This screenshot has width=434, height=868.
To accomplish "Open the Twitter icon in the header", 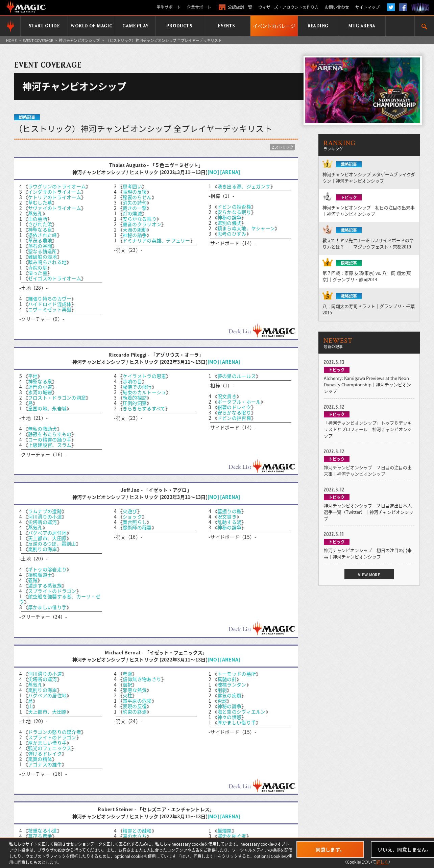I will click(x=391, y=7).
